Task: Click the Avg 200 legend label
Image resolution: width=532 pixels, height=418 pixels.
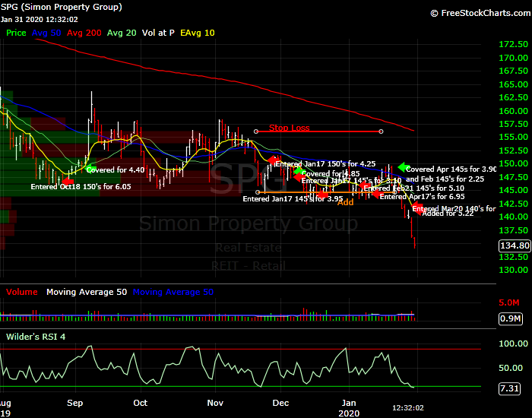Action: click(x=84, y=33)
